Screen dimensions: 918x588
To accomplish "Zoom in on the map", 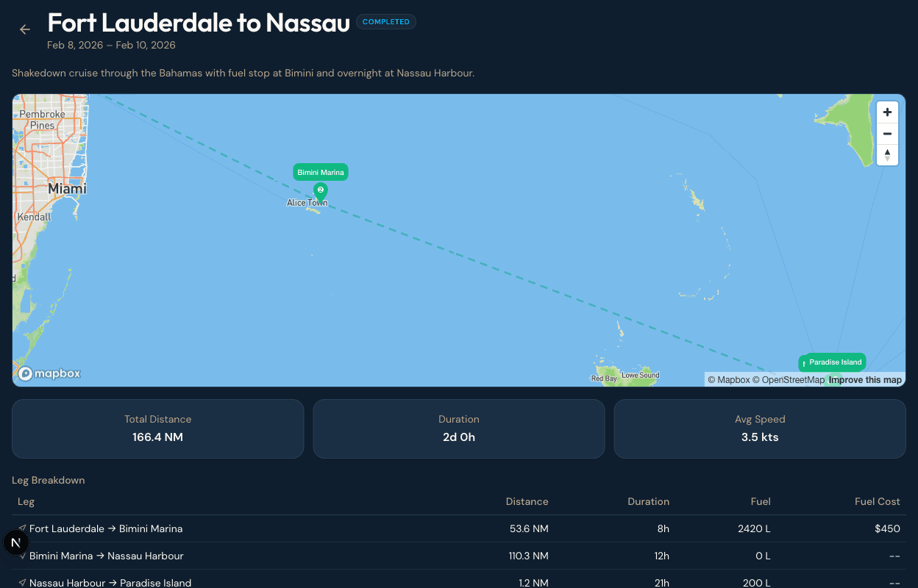I will coord(887,112).
